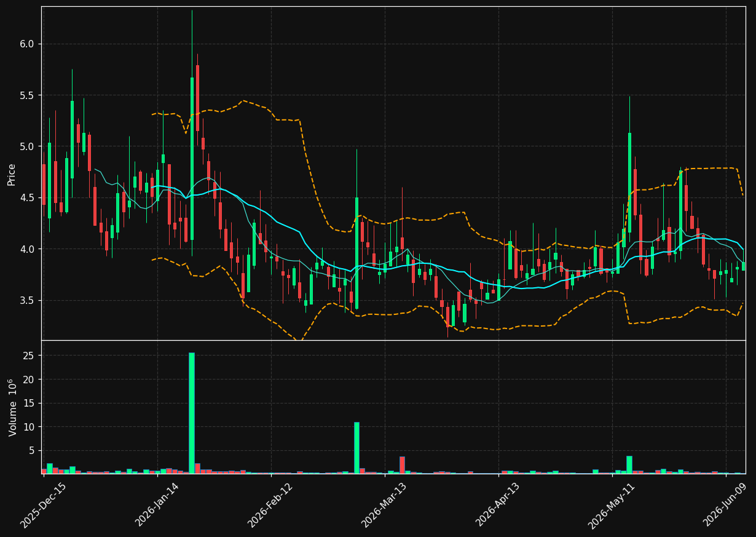This screenshot has width=756, height=537.
Task: Click the 2026-Jun-09 date label
Action: tap(726, 505)
